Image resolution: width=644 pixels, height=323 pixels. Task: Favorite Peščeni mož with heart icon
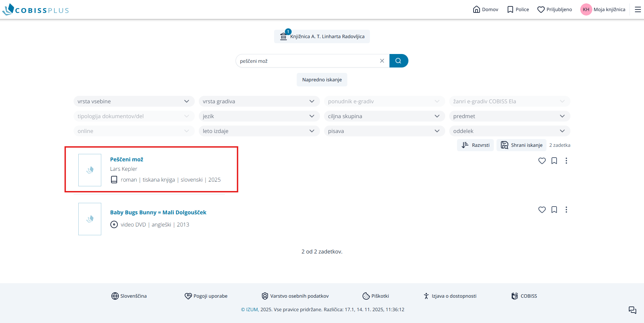[x=542, y=161]
